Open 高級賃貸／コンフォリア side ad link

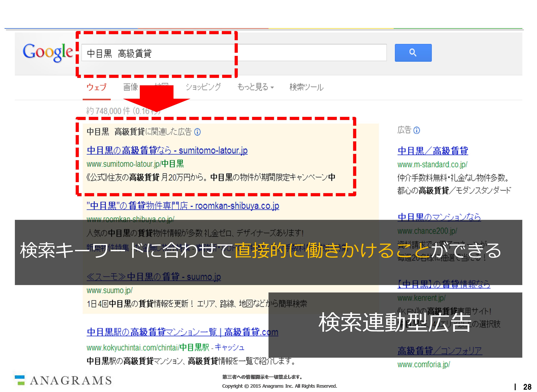(440, 351)
